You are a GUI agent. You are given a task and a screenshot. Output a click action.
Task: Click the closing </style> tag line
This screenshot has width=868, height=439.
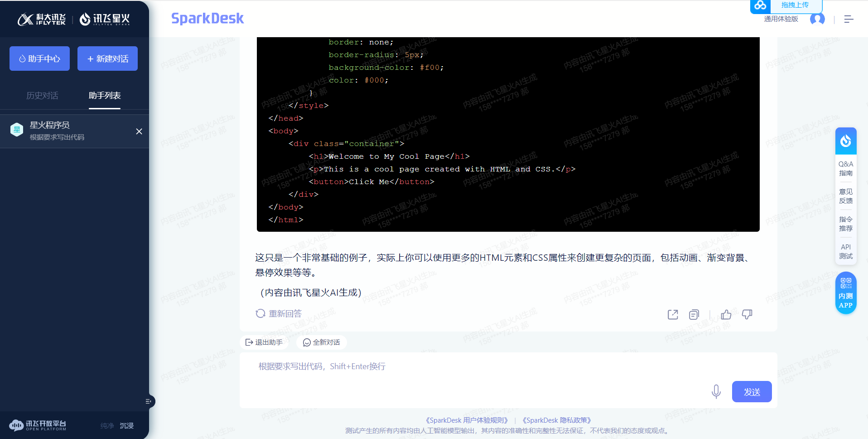coord(309,106)
